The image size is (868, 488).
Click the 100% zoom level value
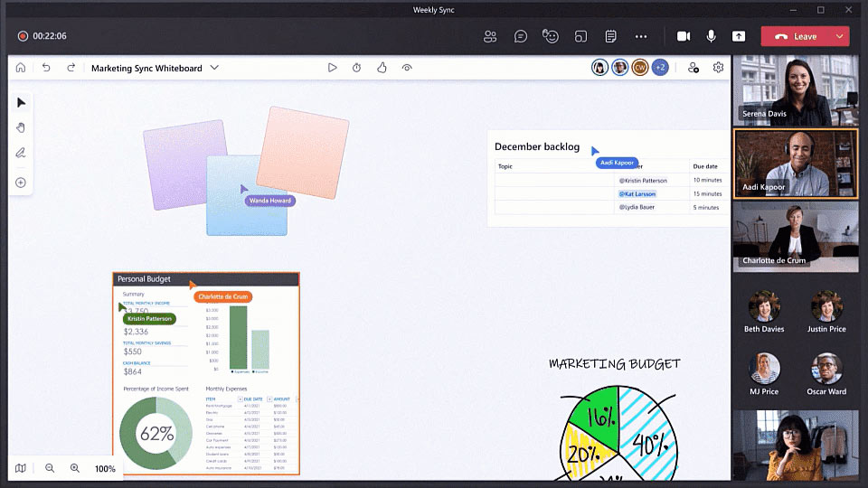click(105, 469)
